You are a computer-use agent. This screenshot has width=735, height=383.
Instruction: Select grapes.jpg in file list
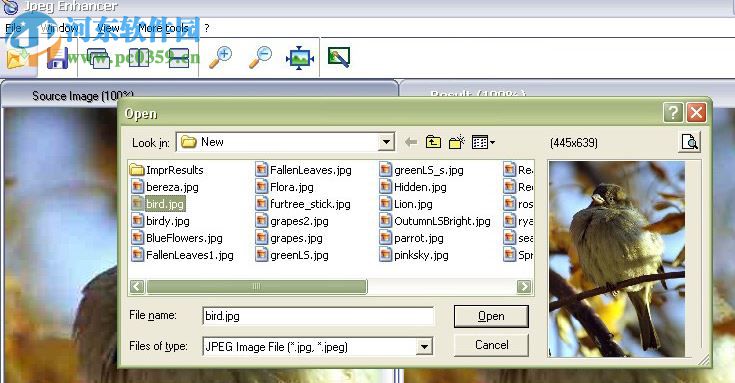[289, 238]
